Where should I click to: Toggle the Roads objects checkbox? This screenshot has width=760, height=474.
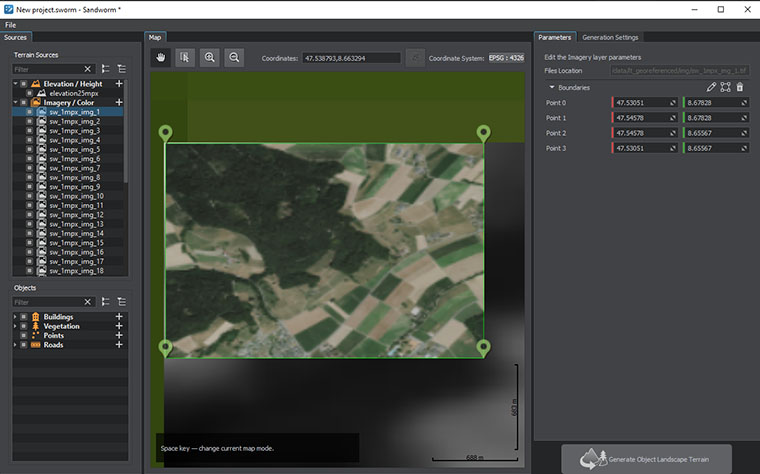tap(23, 345)
